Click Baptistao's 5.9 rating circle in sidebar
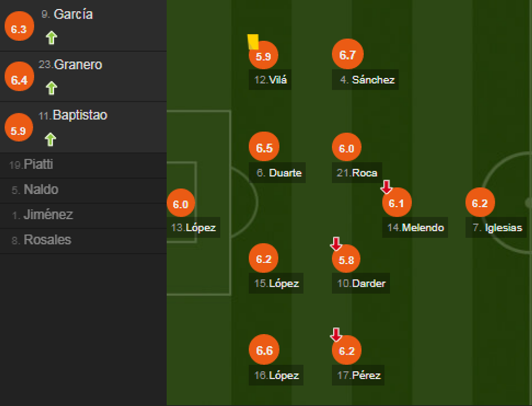The height and width of the screenshot is (406, 532). (18, 130)
